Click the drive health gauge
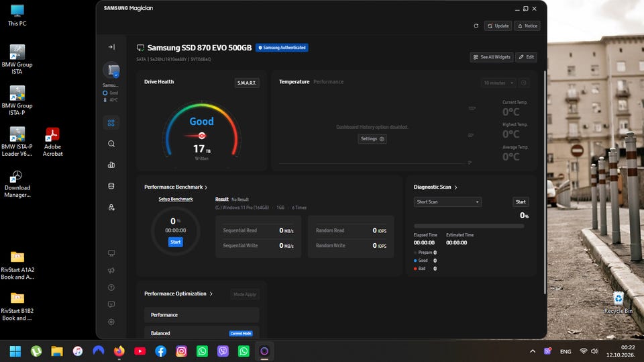This screenshot has height=362, width=644. coord(202,130)
